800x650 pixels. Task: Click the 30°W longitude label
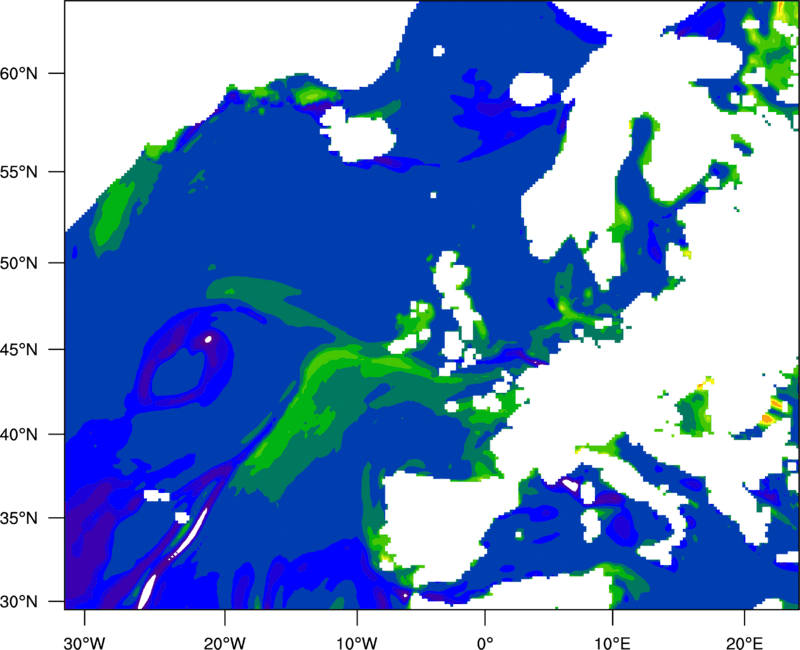point(85,643)
